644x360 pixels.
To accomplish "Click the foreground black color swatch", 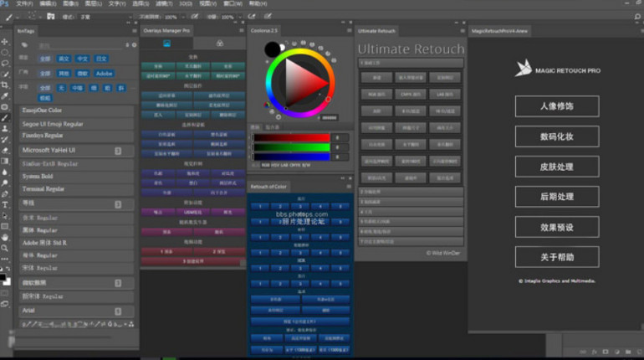I will click(4, 277).
